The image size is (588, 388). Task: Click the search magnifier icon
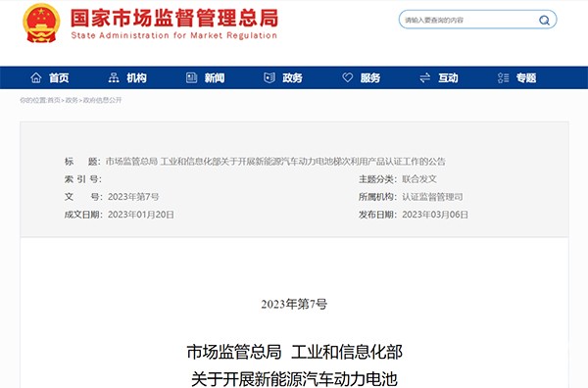coord(544,21)
